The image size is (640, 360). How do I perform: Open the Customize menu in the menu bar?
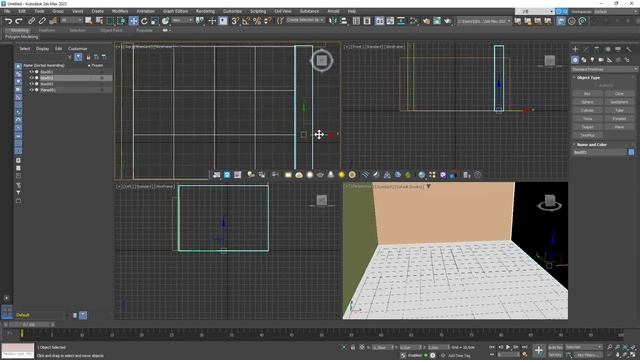[x=232, y=11]
